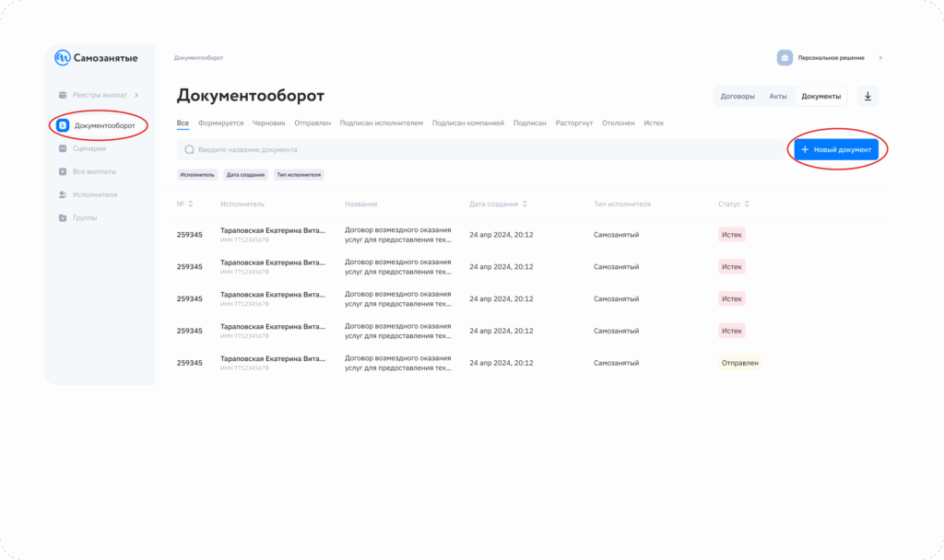Switch view to Договоры
Image resolution: width=944 pixels, height=560 pixels.
(737, 97)
